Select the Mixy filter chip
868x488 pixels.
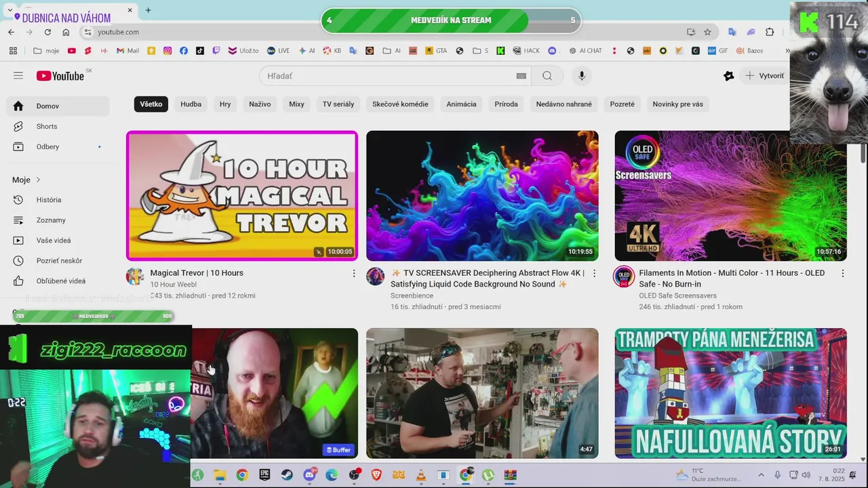click(x=296, y=104)
